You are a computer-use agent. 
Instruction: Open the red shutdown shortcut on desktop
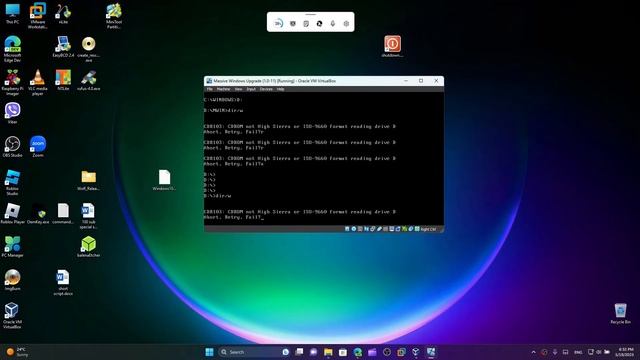point(392,47)
